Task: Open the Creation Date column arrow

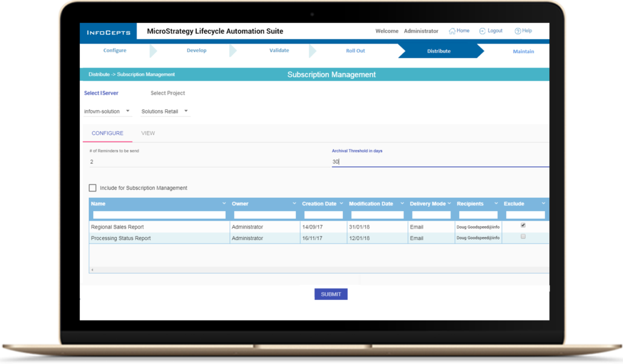Action: 342,204
